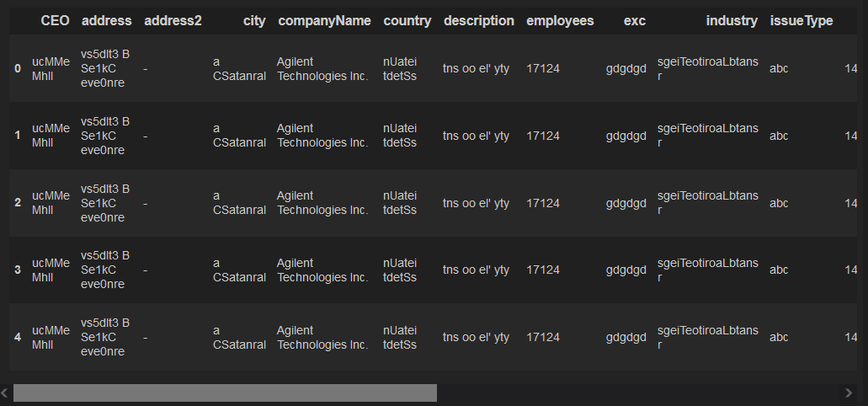Click country cell nUatei tdetSs in row 1

click(x=400, y=136)
